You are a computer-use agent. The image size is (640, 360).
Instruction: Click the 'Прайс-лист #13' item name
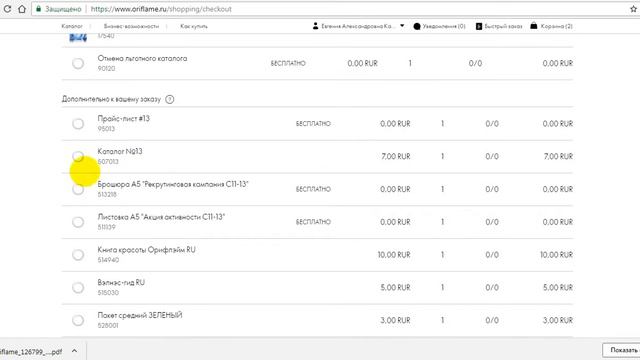tap(124, 119)
